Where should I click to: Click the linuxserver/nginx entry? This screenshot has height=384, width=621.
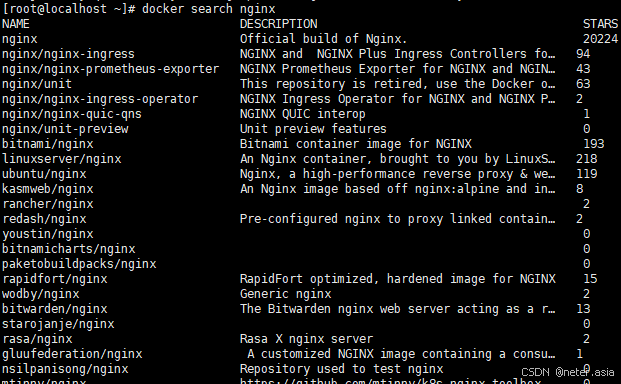61,159
